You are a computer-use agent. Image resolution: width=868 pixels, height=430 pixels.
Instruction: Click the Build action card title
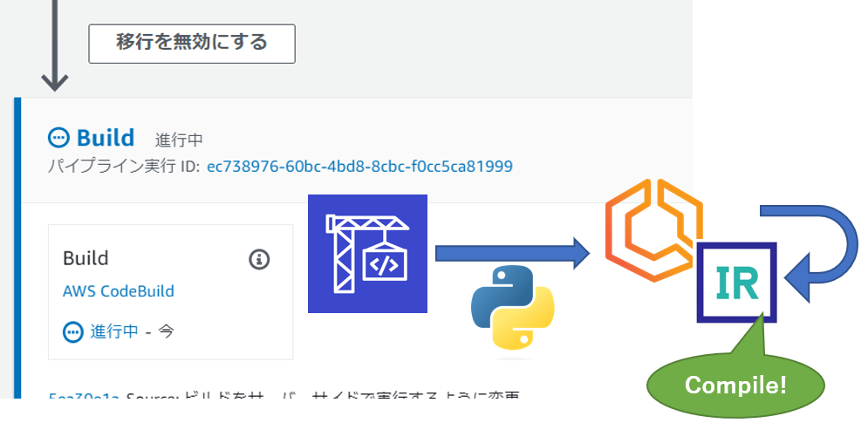pos(85,258)
